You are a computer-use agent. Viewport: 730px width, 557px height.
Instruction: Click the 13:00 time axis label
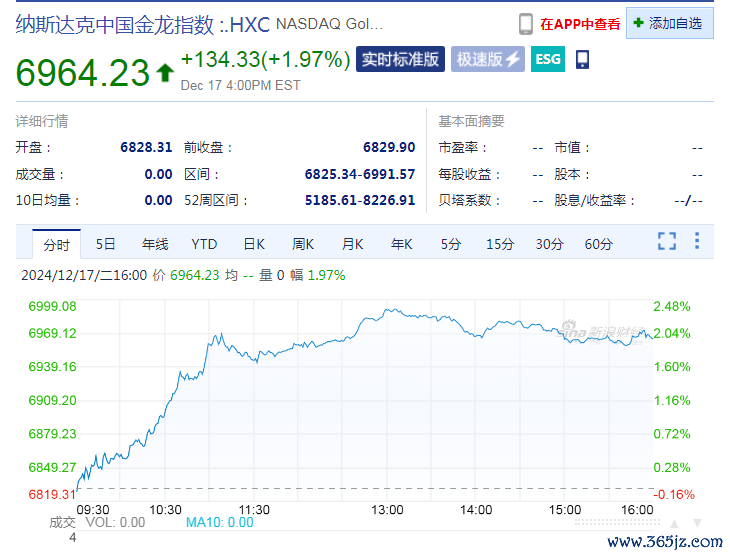click(387, 510)
